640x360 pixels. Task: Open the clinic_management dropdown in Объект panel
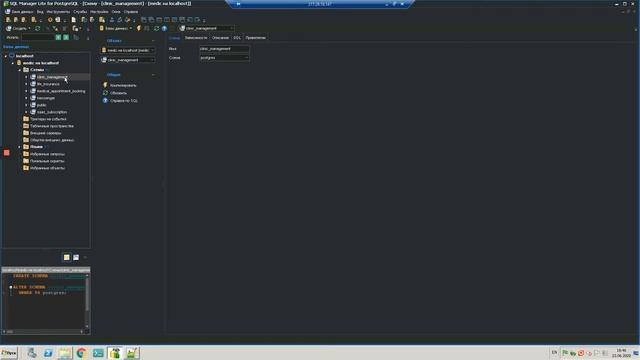click(128, 60)
